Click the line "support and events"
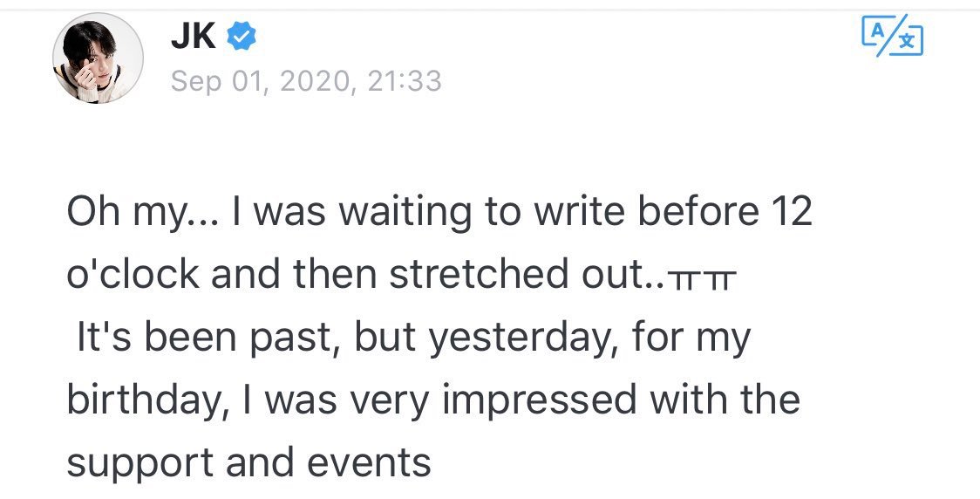 click(x=248, y=462)
